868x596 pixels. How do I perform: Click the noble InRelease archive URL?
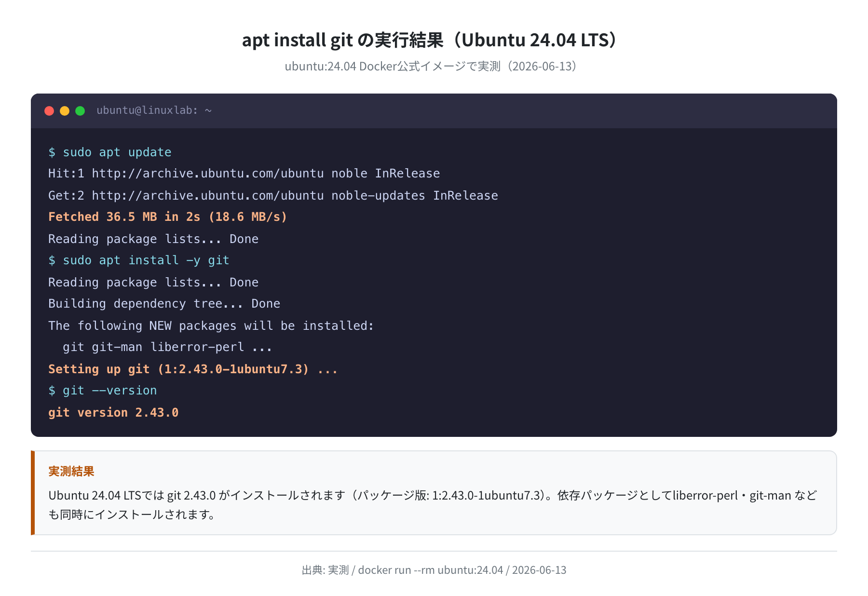(x=244, y=174)
